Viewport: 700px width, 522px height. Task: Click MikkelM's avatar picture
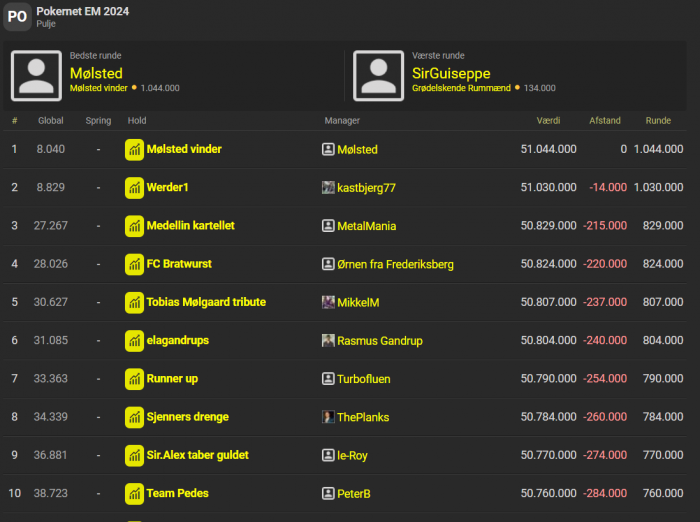point(328,302)
